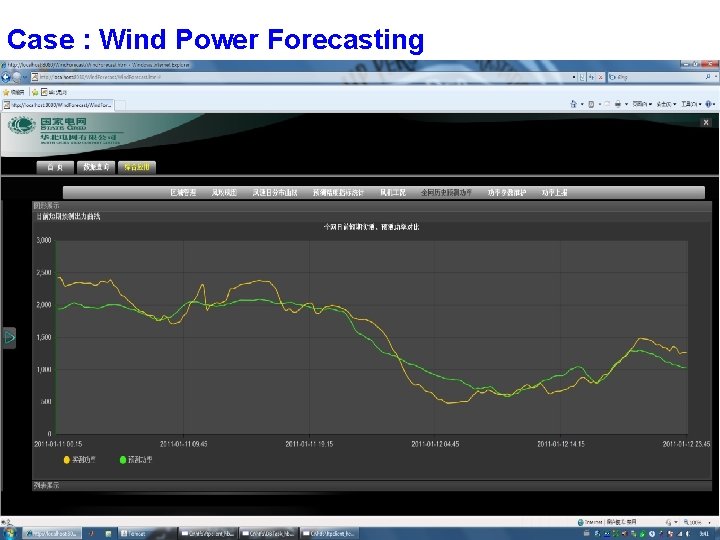Image resolution: width=720 pixels, height=540 pixels.
Task: Click the Help question mark icon
Action: [710, 104]
